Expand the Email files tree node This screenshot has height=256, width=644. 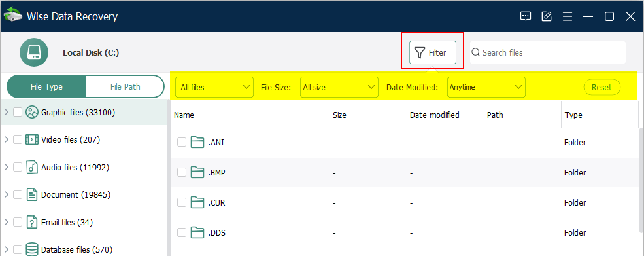click(6, 222)
